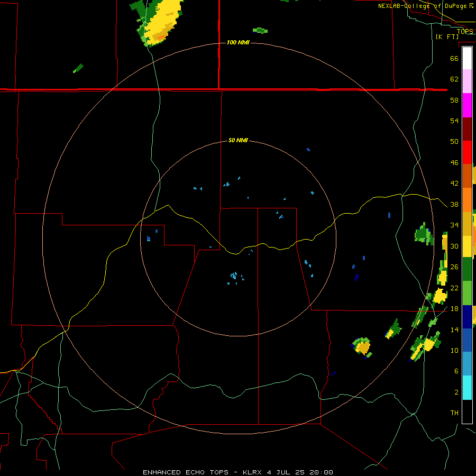This screenshot has width=476, height=476.
Task: Pick the dark green legend swatch
Action: click(x=467, y=269)
